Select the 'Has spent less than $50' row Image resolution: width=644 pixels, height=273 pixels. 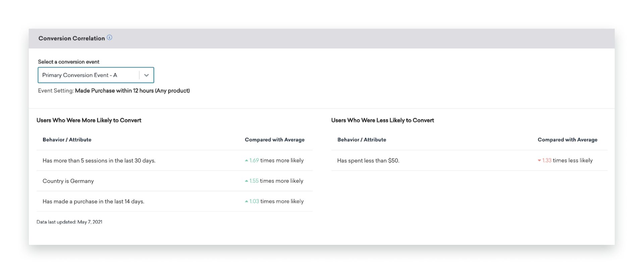(368, 161)
